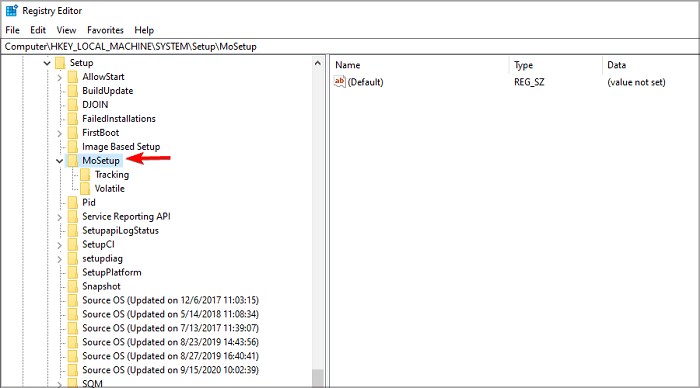Viewport: 700px width, 388px height.
Task: Select the (Default) value name
Action: [365, 82]
